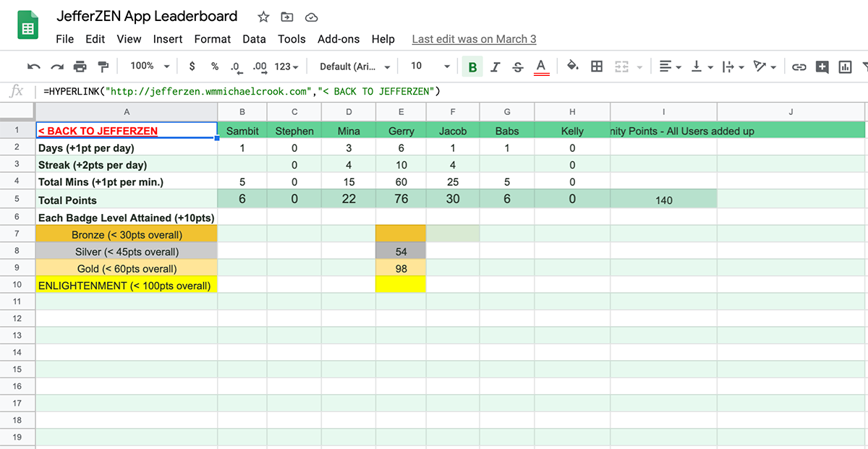
Task: Toggle bold formatting button
Action: [472, 67]
